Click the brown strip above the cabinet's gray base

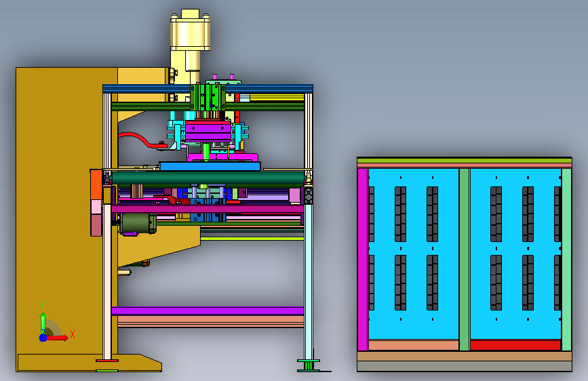[x=465, y=356]
